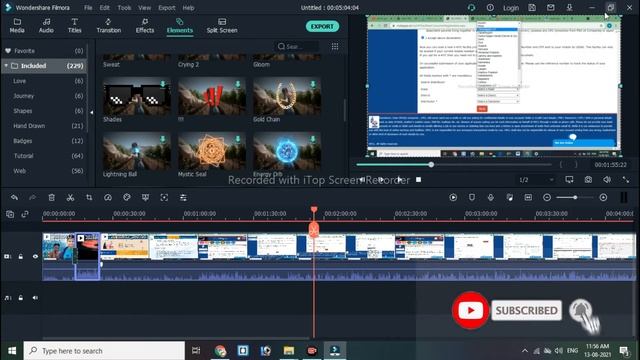
Task: Select the Shades element thumbnail
Action: click(137, 97)
